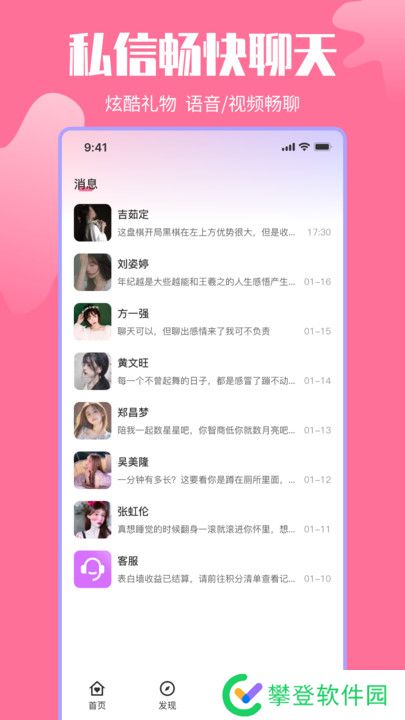Switch to the 首页 tab label
Screen dimensions: 405x720
point(97,705)
